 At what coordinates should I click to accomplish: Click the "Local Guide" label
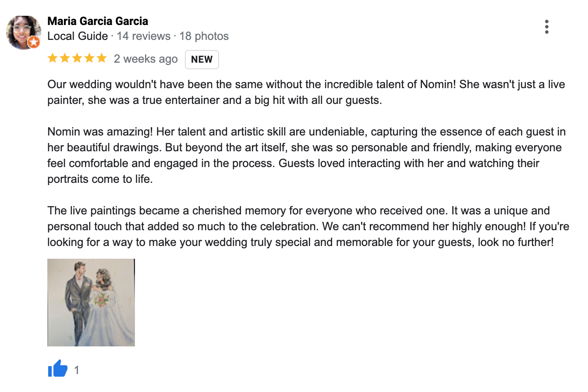tap(78, 36)
